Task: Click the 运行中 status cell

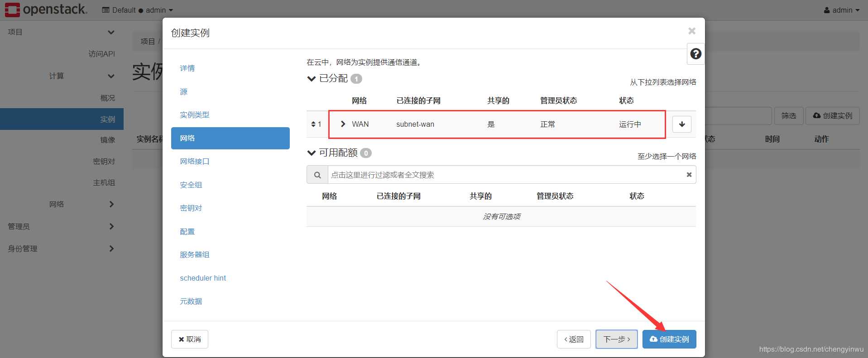Action: (630, 124)
